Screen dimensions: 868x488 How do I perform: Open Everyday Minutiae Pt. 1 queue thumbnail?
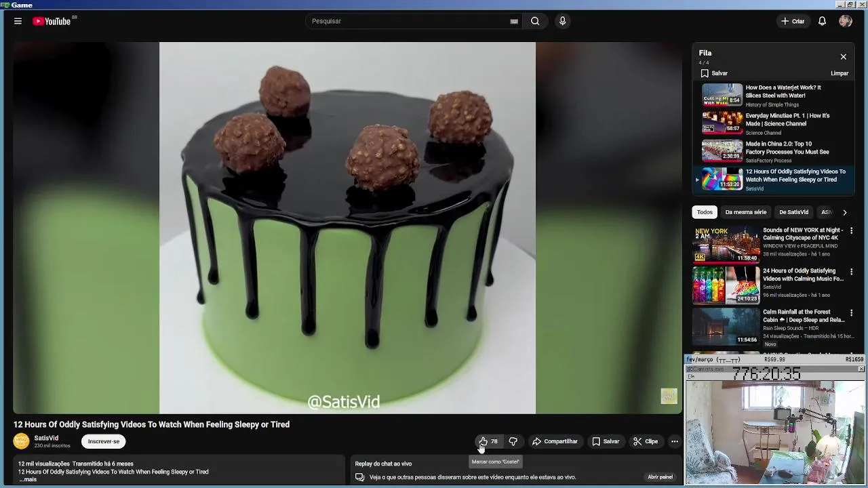pos(722,123)
